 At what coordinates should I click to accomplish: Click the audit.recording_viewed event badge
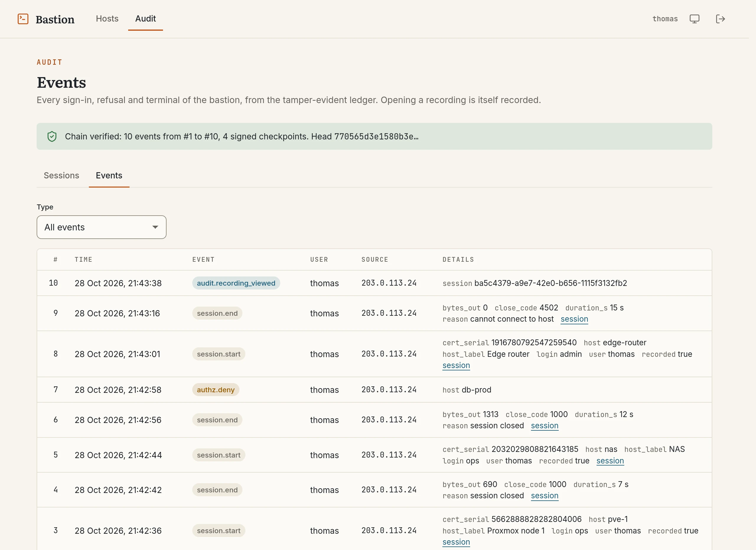point(236,283)
